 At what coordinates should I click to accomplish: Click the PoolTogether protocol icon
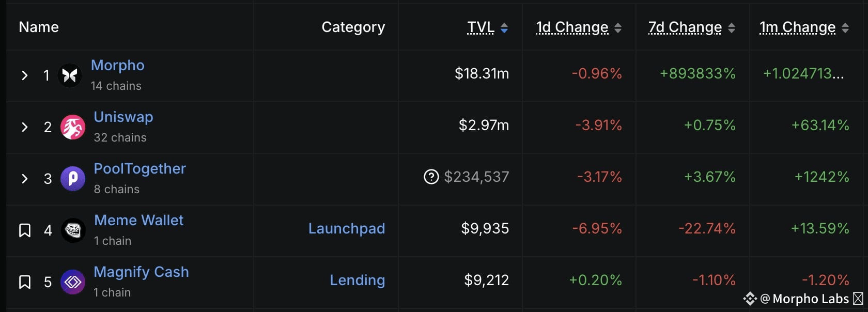coord(72,179)
